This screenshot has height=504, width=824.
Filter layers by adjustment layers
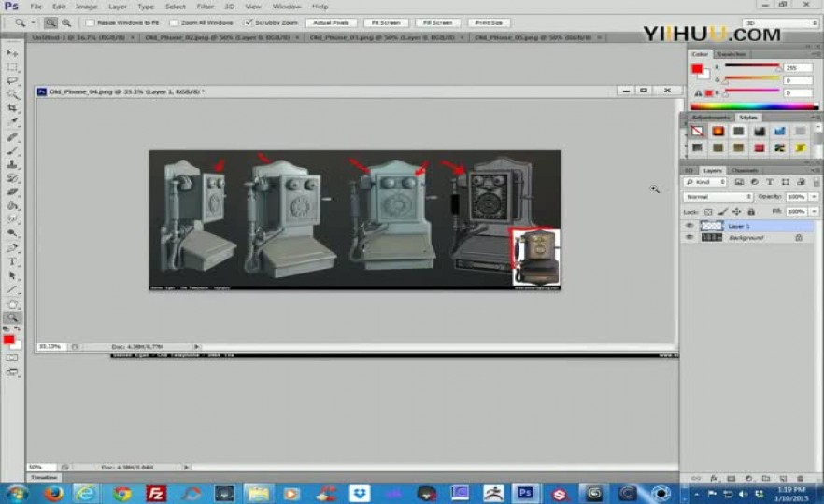tap(754, 182)
